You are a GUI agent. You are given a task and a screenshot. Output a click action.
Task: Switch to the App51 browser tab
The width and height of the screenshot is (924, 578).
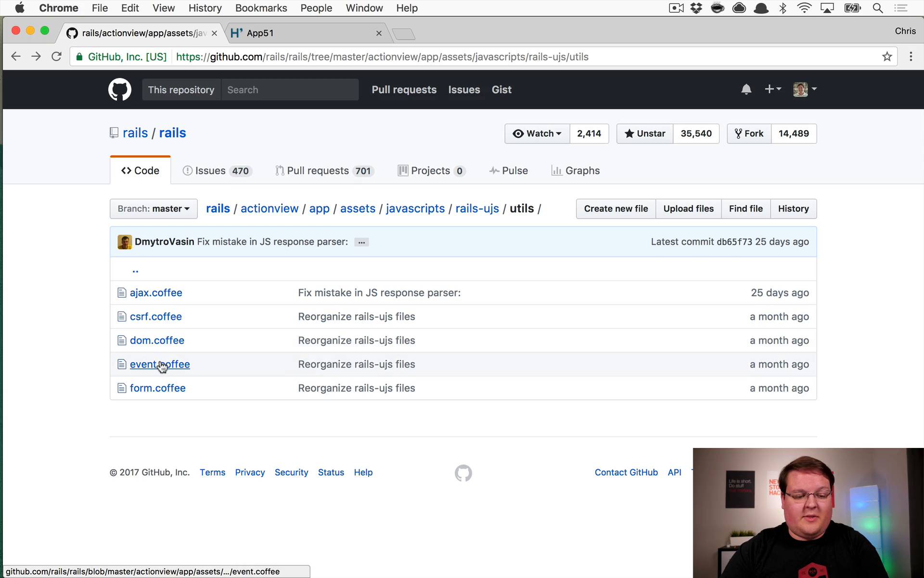tap(306, 33)
